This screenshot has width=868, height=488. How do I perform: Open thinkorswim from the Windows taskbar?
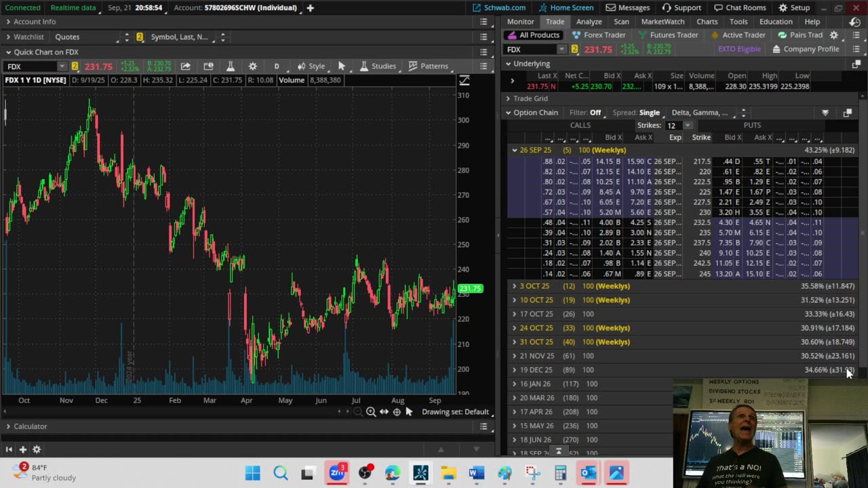[x=420, y=472]
